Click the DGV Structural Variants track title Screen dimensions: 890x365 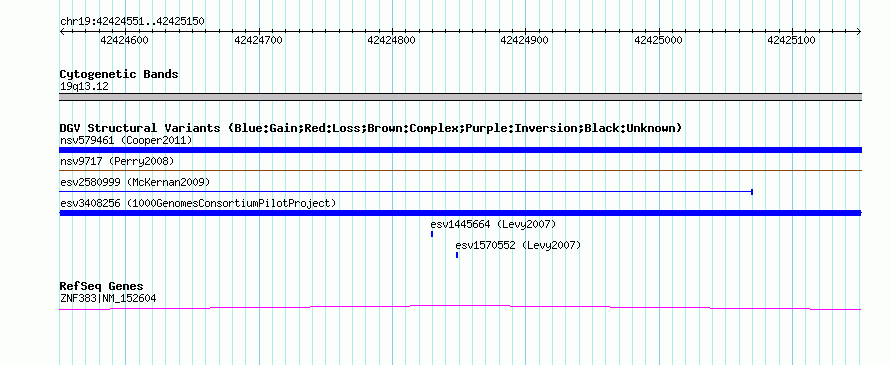[371, 128]
